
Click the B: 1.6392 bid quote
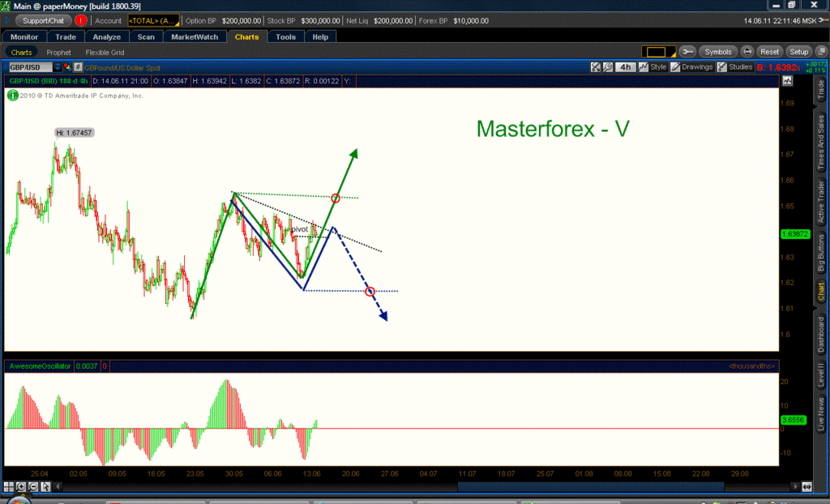click(779, 68)
